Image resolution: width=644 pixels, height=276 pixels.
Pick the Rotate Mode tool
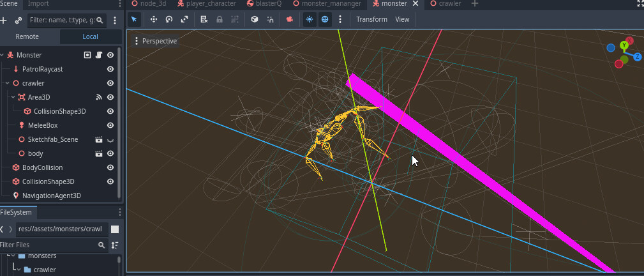tap(169, 19)
